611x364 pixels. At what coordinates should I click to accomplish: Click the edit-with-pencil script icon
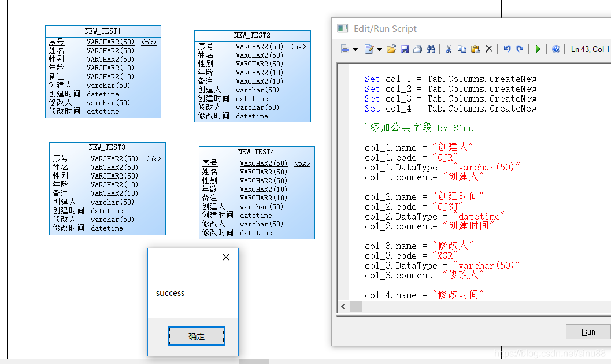(x=369, y=49)
